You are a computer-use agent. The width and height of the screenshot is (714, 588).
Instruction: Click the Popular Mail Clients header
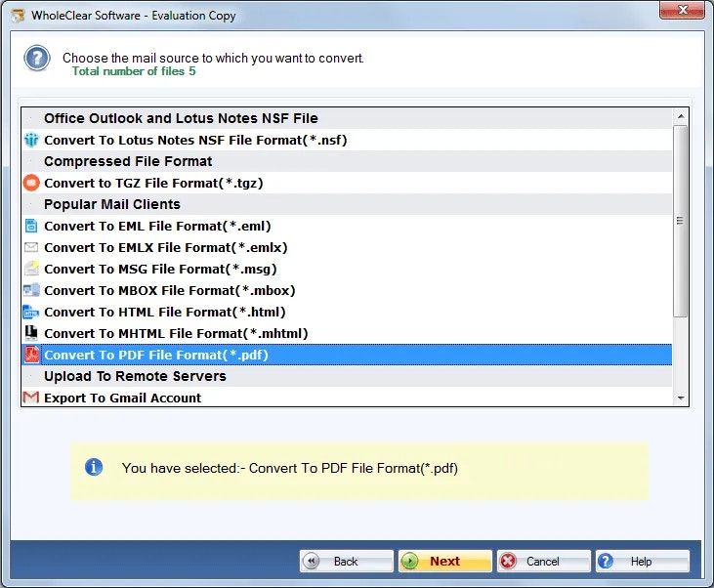(347, 204)
